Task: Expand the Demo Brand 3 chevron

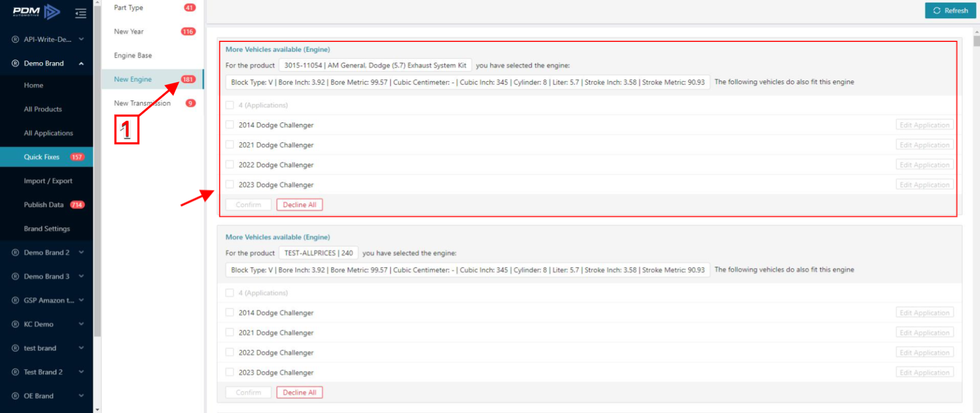Action: click(81, 277)
